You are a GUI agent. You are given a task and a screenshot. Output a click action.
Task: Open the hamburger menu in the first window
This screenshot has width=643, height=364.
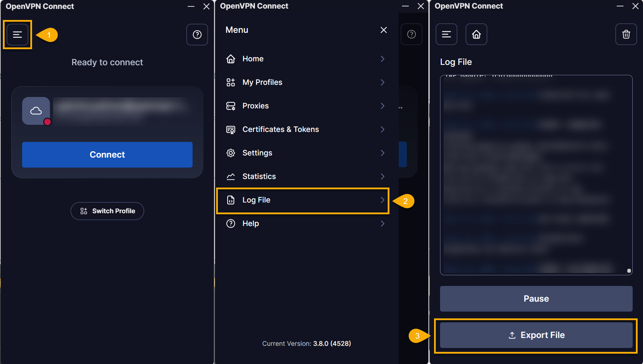(17, 35)
